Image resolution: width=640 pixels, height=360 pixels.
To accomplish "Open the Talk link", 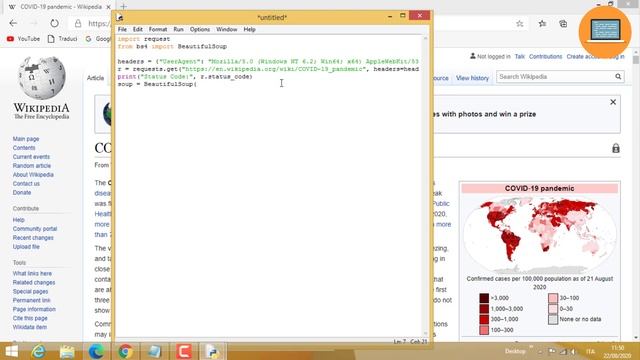I will [520, 56].
